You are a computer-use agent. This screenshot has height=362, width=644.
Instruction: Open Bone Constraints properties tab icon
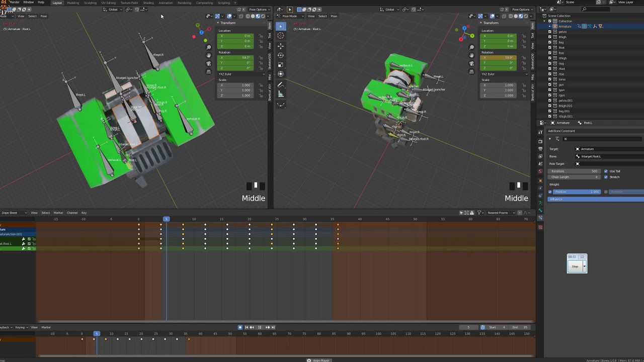tap(540, 218)
